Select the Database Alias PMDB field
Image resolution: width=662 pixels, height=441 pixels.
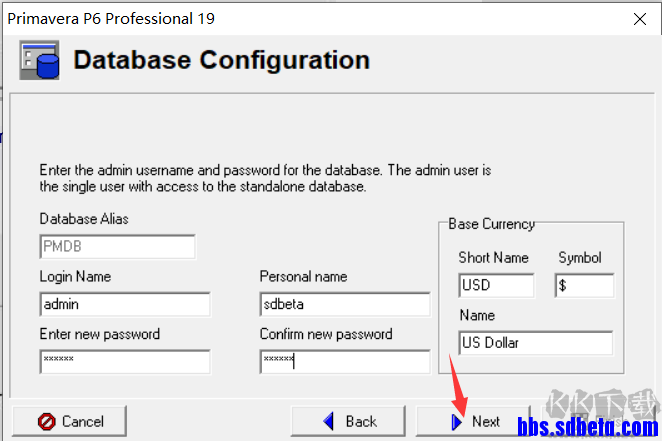(x=117, y=247)
